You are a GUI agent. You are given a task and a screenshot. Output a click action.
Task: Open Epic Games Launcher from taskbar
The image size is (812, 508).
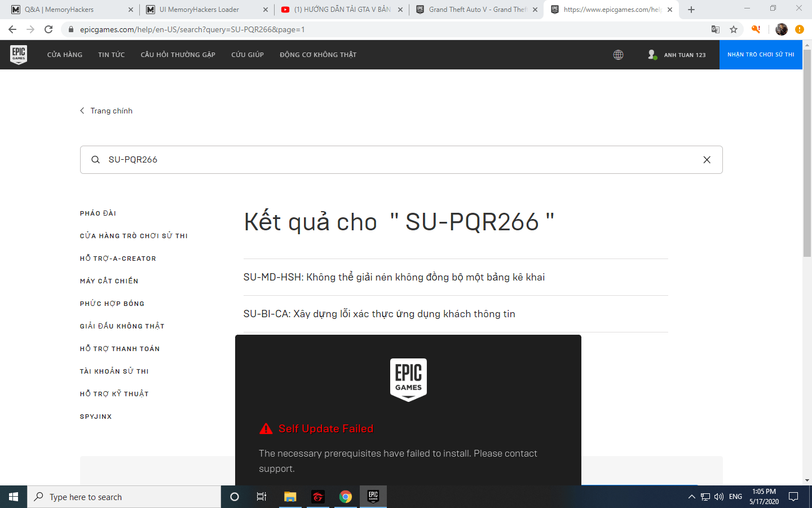point(373,497)
